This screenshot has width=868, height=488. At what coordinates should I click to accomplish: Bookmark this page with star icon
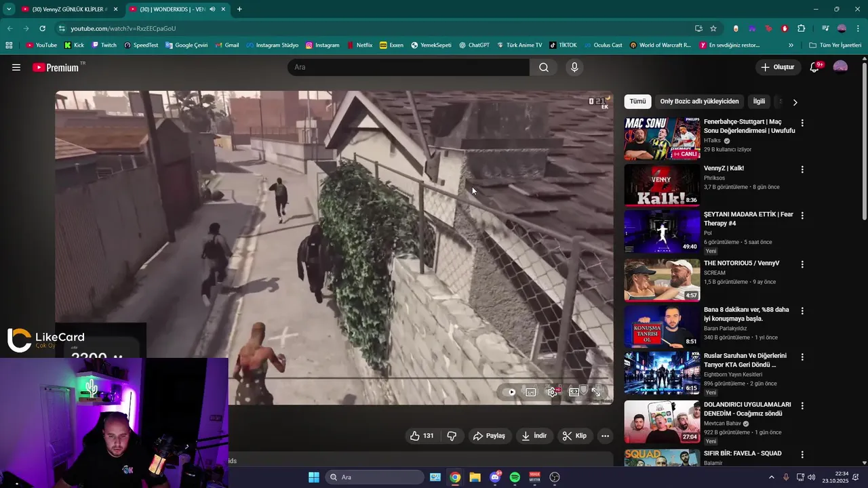[x=713, y=28]
